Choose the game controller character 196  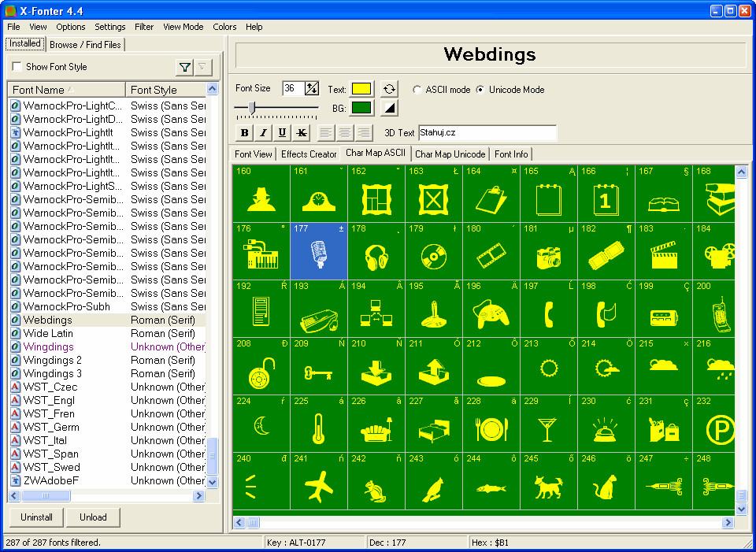[x=491, y=308]
